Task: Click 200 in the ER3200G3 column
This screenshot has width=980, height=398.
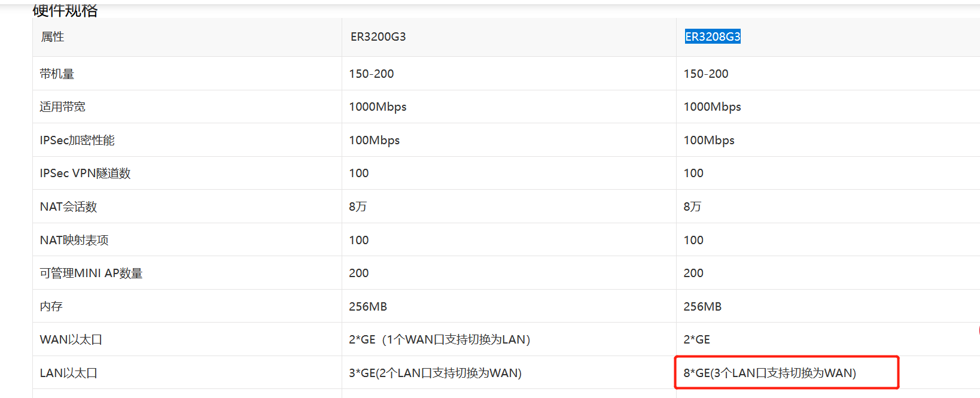Action: [359, 273]
